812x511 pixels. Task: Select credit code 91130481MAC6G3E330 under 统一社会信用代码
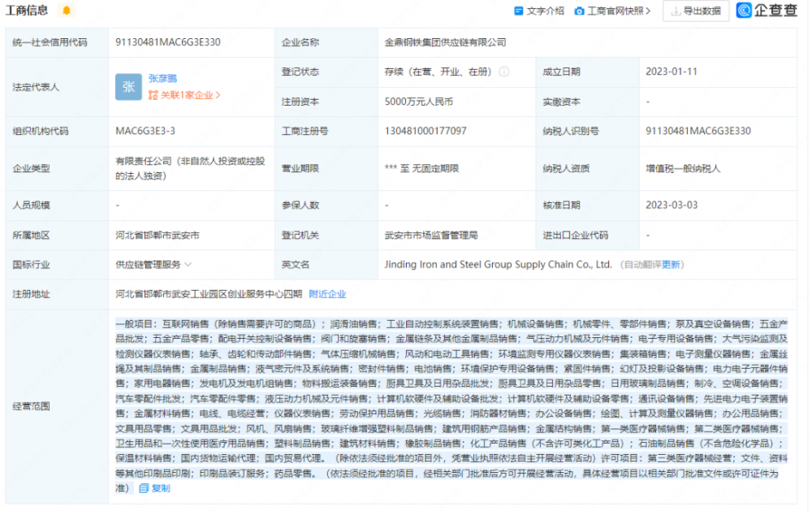point(168,42)
